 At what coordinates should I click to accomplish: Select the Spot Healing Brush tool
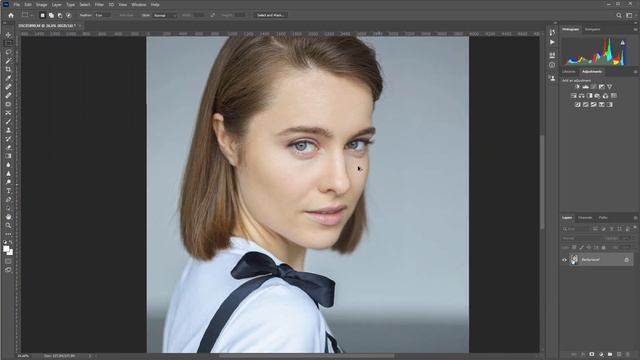pyautogui.click(x=8, y=87)
